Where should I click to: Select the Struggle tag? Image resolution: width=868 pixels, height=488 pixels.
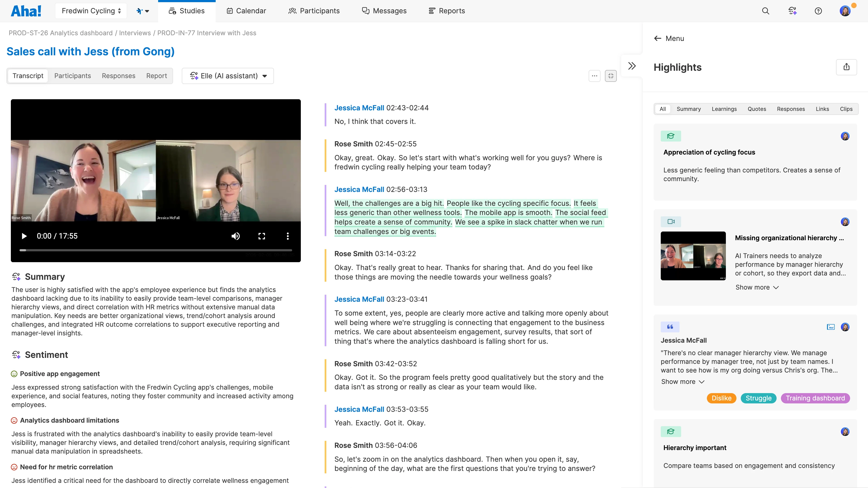pos(758,398)
